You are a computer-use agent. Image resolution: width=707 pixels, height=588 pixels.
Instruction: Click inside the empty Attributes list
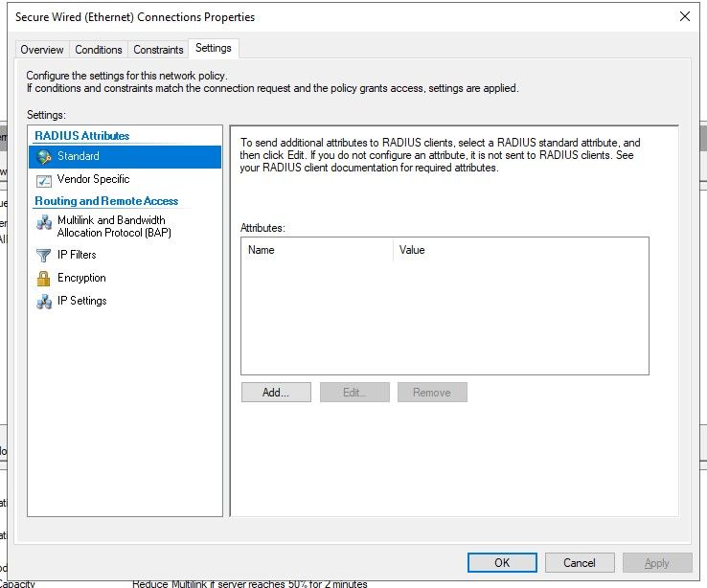pyautogui.click(x=445, y=316)
